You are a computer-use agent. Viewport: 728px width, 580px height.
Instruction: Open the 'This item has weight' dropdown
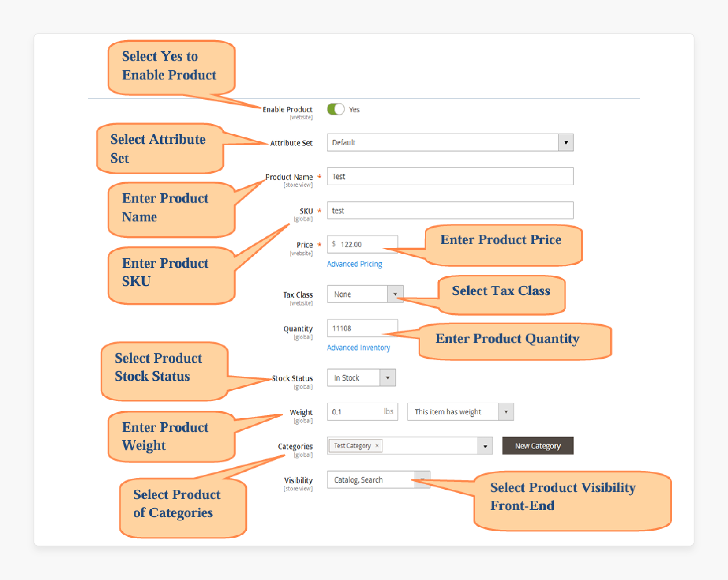click(460, 412)
